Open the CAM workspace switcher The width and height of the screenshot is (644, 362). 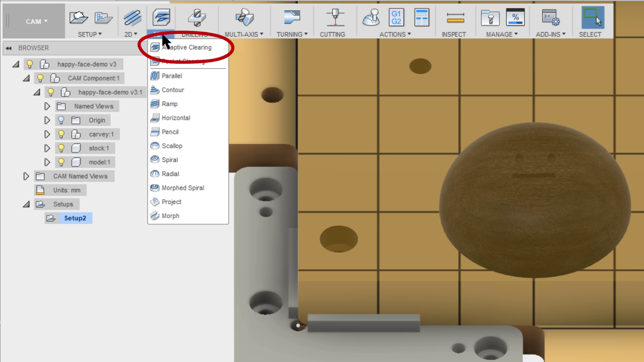tap(36, 21)
